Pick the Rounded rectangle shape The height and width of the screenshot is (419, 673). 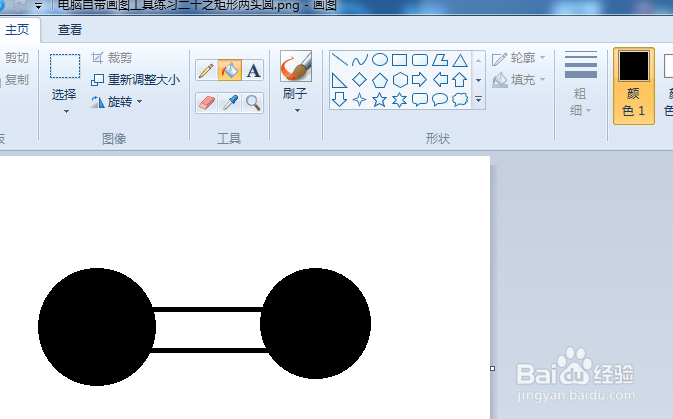coord(420,60)
